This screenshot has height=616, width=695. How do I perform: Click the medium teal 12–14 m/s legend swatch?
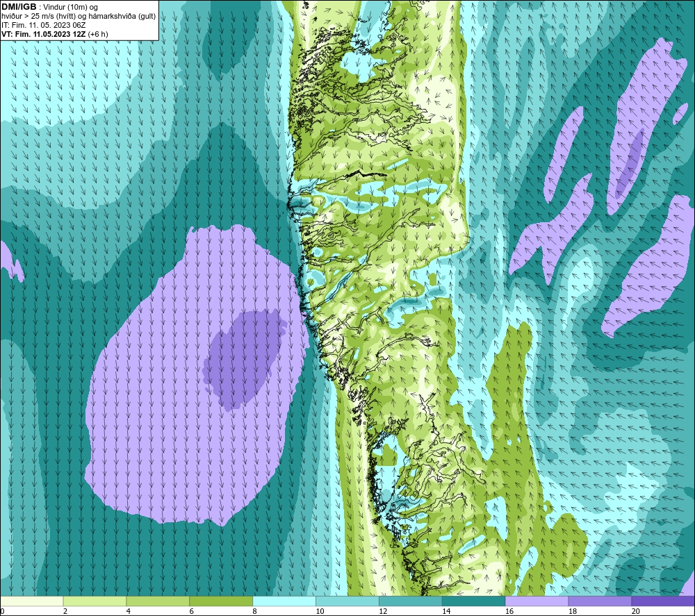tap(411, 601)
